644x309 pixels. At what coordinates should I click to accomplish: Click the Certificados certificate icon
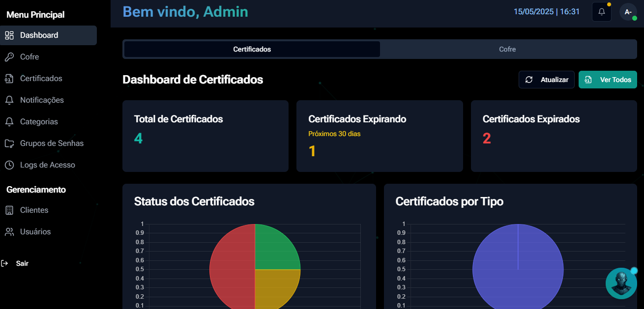click(x=9, y=78)
